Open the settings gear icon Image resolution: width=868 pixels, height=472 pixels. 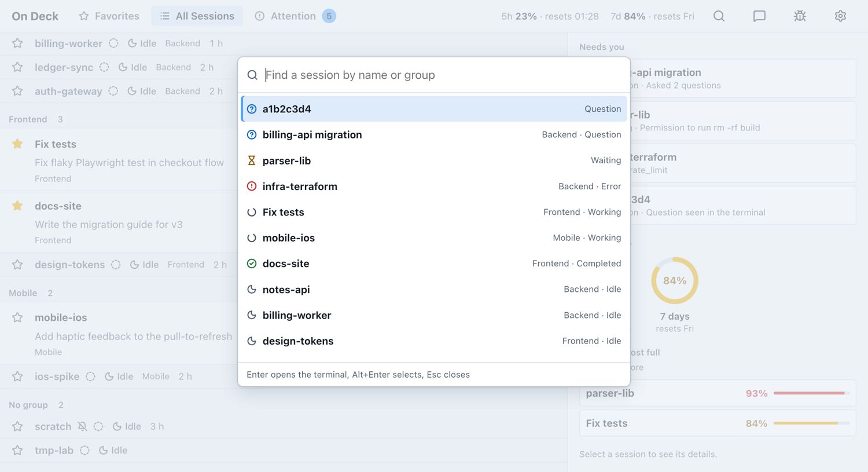coord(840,16)
